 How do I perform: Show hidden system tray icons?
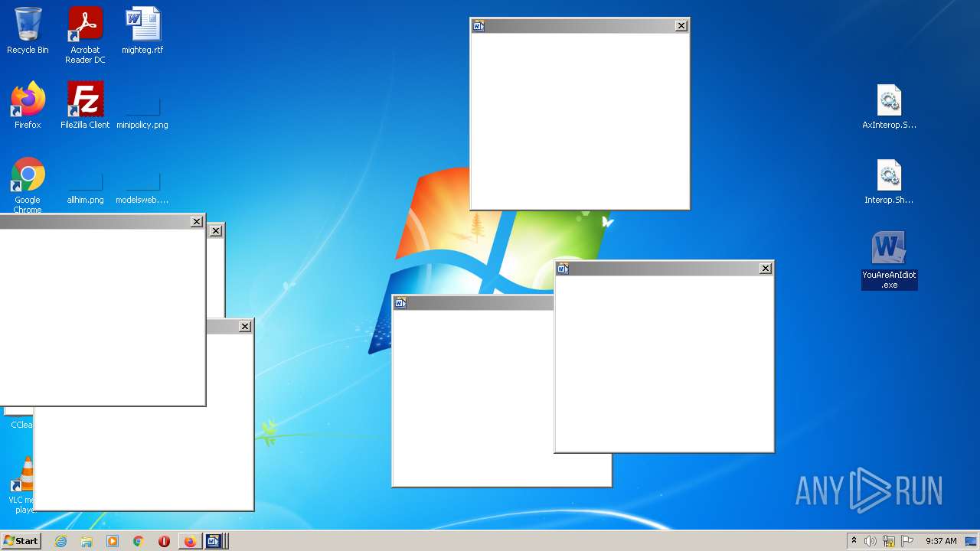click(x=854, y=541)
